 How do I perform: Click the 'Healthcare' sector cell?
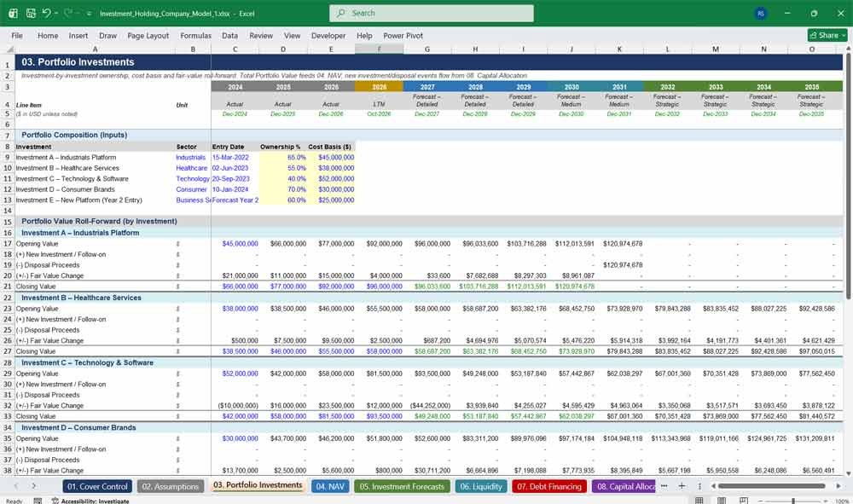point(191,168)
